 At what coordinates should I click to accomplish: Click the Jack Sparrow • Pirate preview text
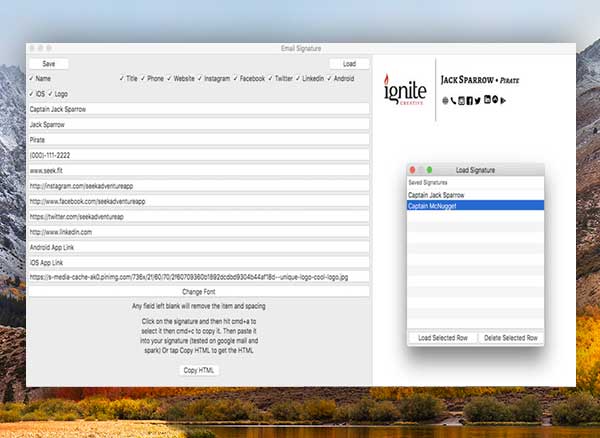pyautogui.click(x=480, y=80)
